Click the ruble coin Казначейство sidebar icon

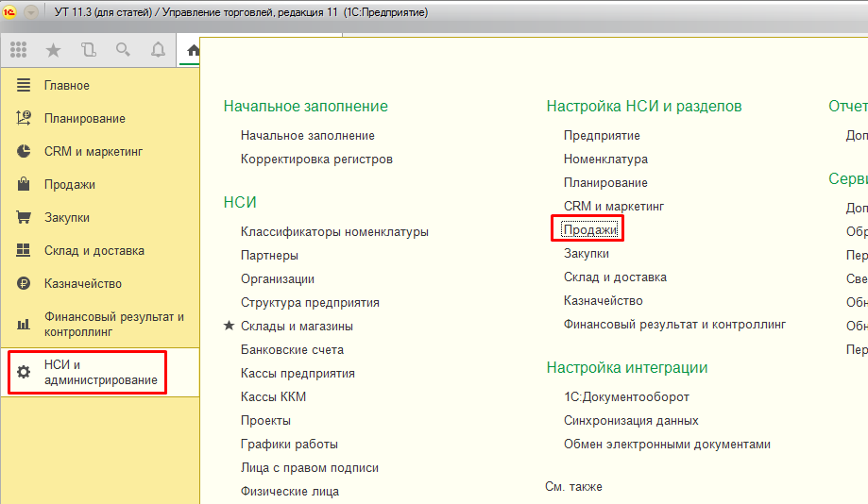[x=24, y=283]
